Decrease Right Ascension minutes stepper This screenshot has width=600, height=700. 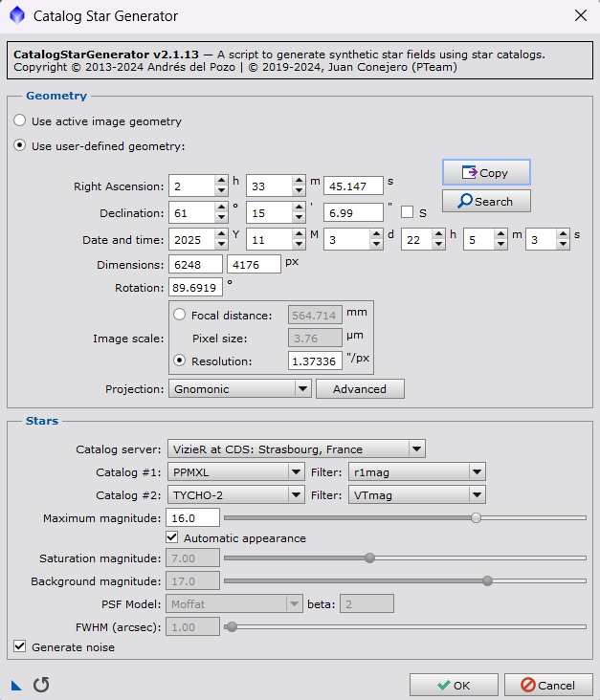pyautogui.click(x=299, y=190)
